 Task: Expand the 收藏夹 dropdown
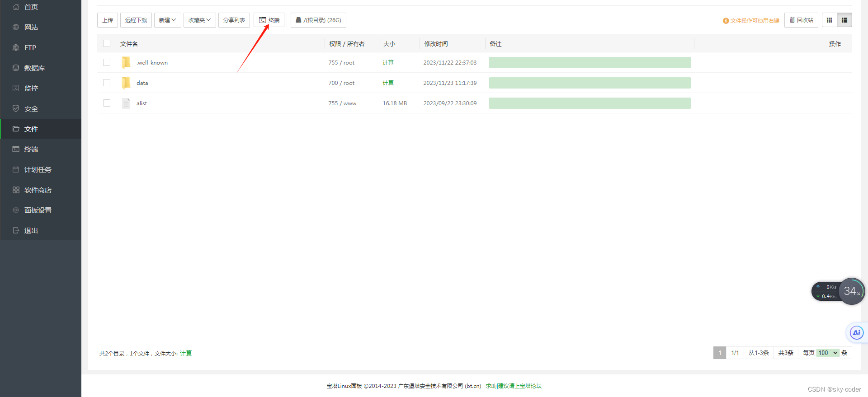point(200,20)
